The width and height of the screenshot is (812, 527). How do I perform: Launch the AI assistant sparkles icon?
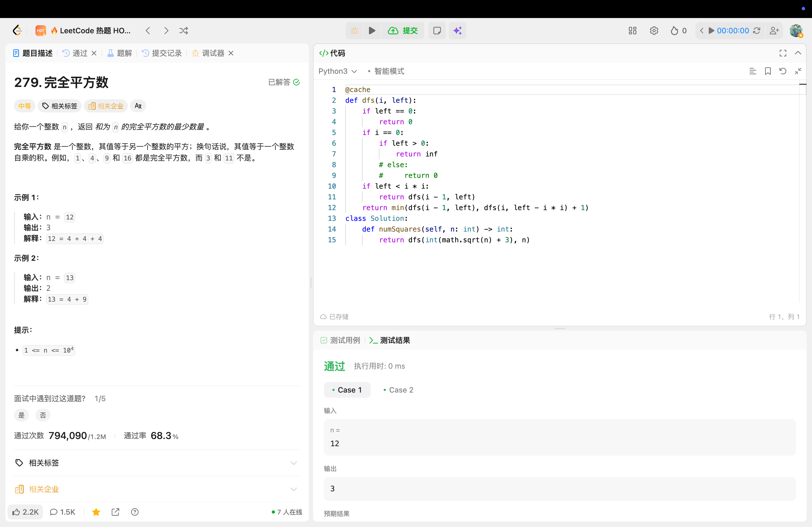[457, 30]
